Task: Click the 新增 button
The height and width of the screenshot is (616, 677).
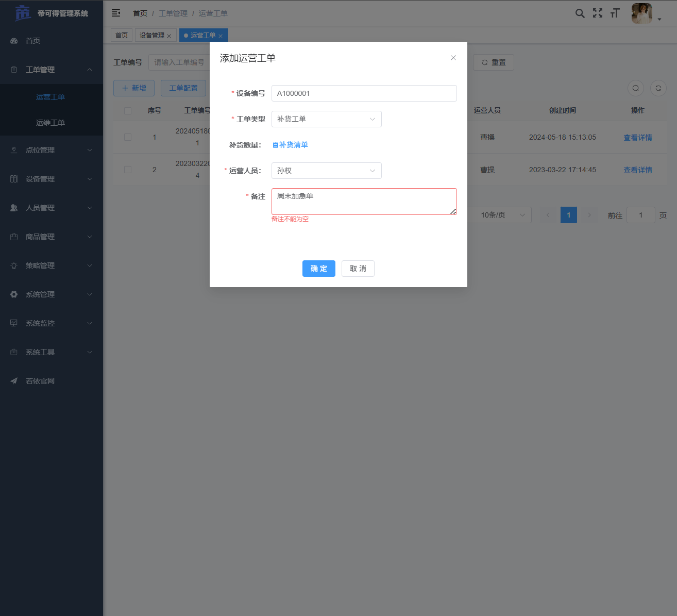Action: point(134,88)
